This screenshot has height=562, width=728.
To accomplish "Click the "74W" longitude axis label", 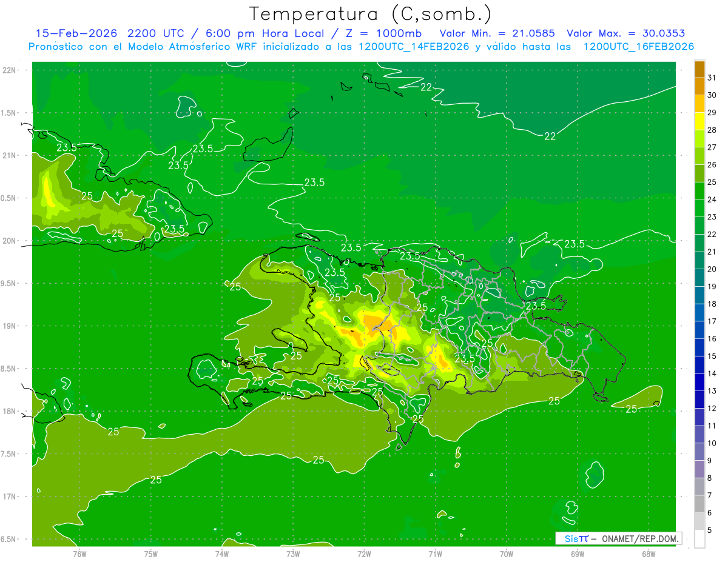I will tap(222, 554).
